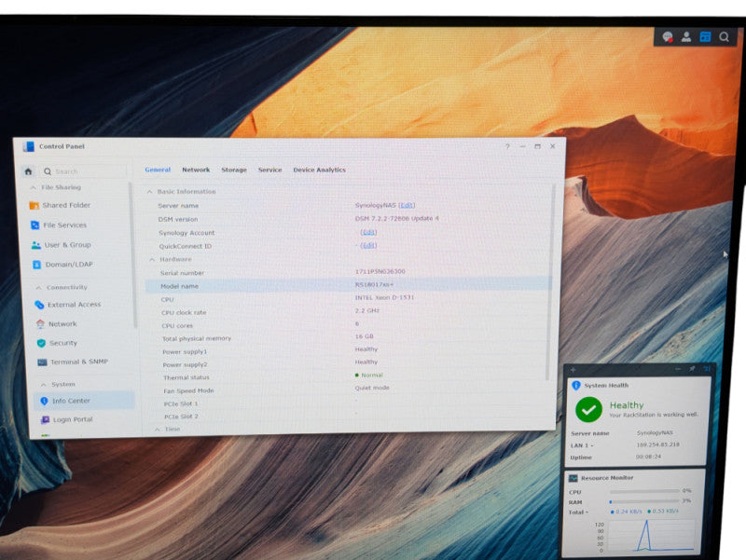Click the Power supply1 row label

click(x=185, y=352)
